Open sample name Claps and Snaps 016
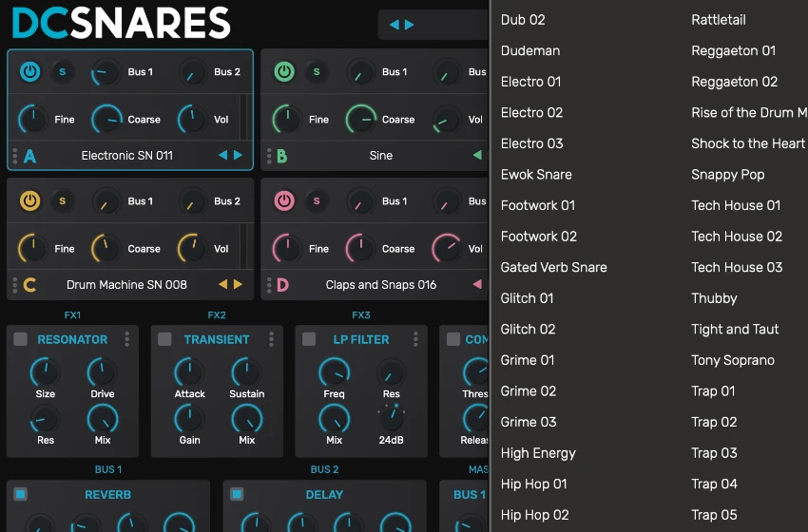Viewport: 808px width, 532px height. 381,285
